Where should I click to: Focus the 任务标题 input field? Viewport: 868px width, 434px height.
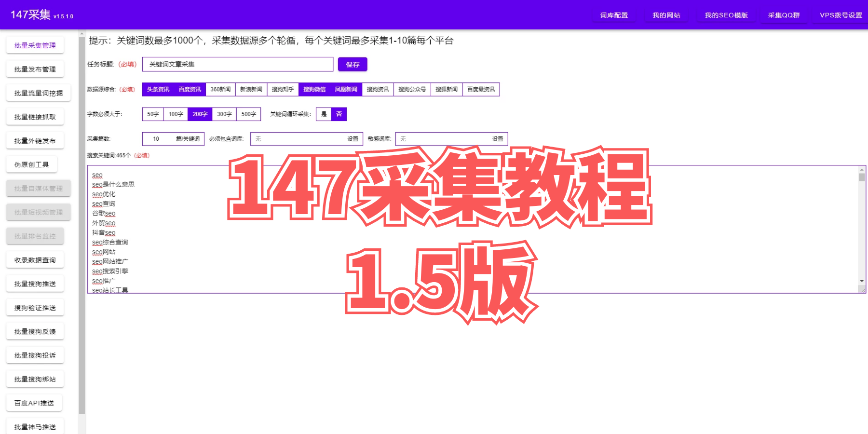[x=238, y=64]
